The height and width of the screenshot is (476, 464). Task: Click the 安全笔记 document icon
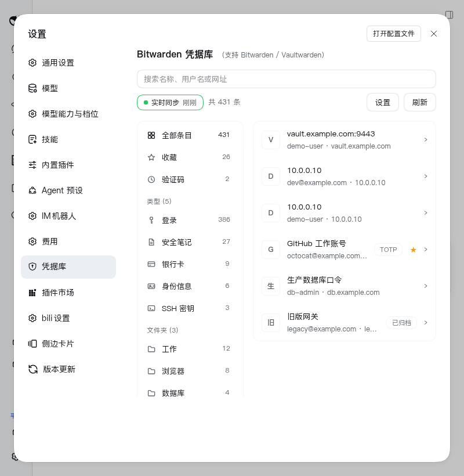[151, 242]
